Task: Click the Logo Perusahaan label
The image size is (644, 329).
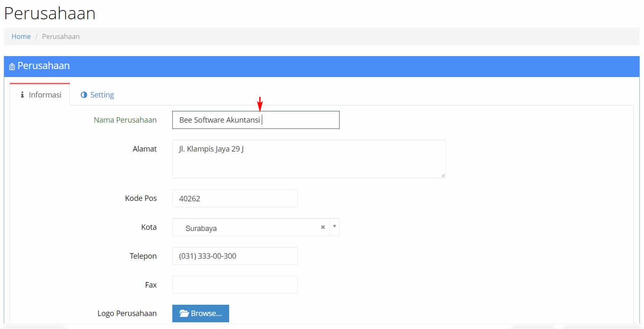Action: (127, 313)
